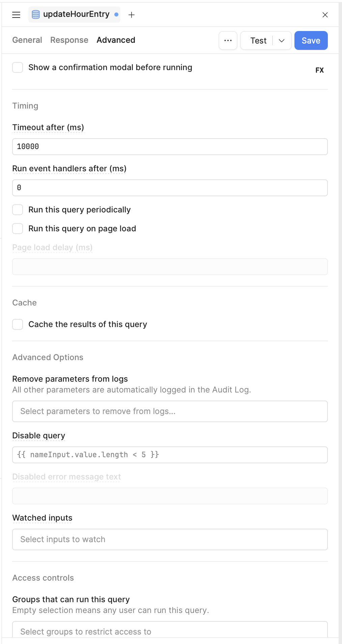Enable confirmation modal before running
342x644 pixels.
coord(18,67)
